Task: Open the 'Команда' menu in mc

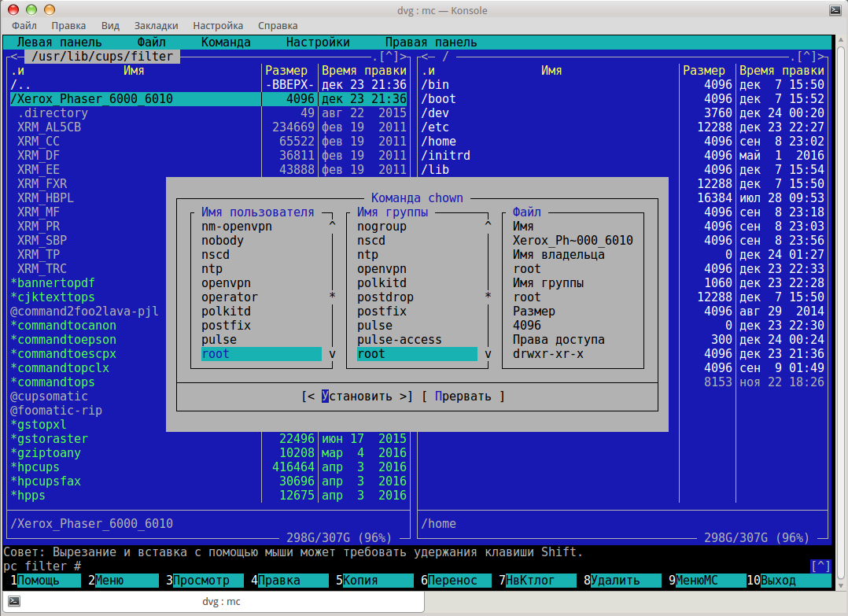Action: [226, 42]
